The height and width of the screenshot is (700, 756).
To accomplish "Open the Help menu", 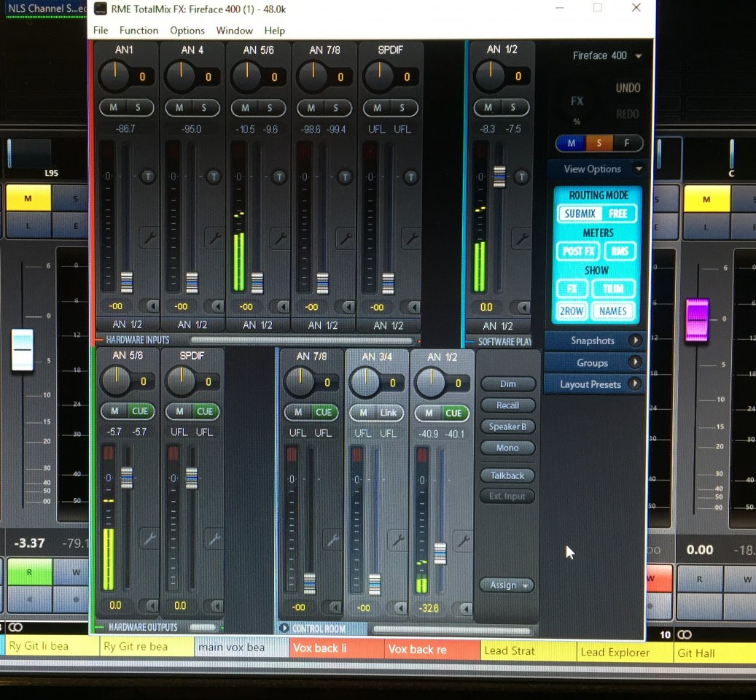I will pyautogui.click(x=274, y=31).
